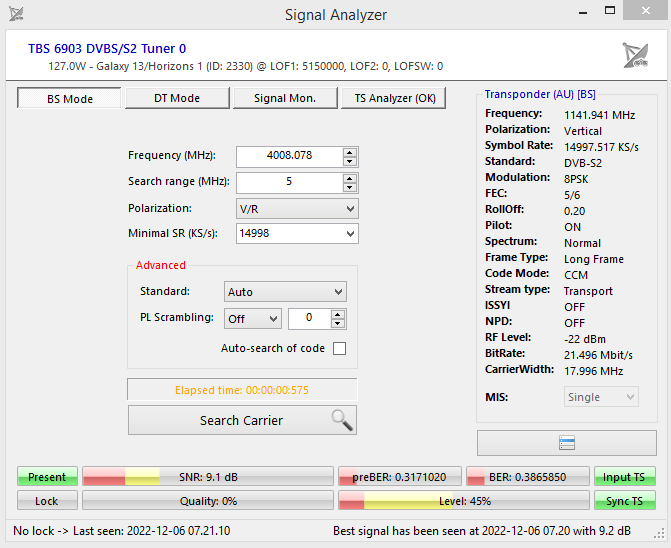Click the No lock last seen status text

pyautogui.click(x=122, y=531)
